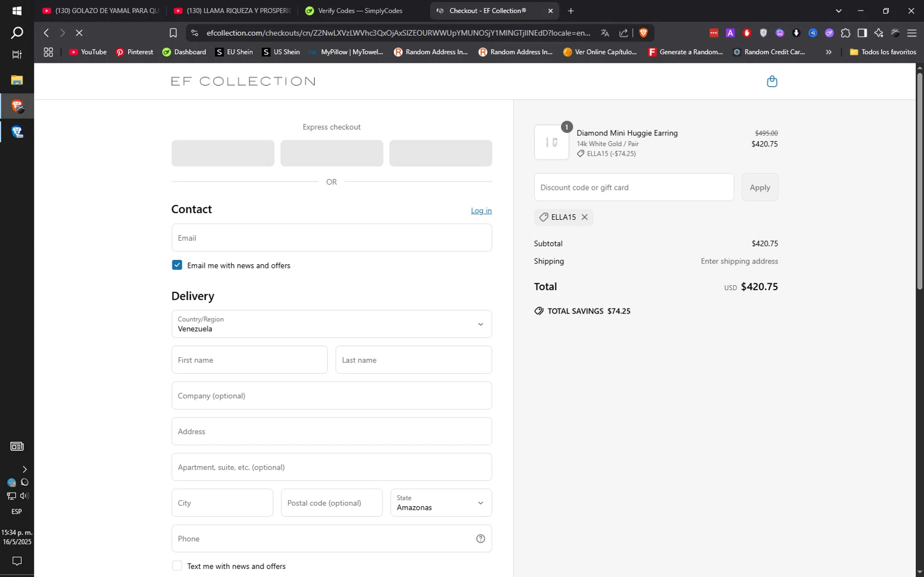Click the volume speaker tray icon
Viewport: 924px width, 577px height.
[x=24, y=496]
